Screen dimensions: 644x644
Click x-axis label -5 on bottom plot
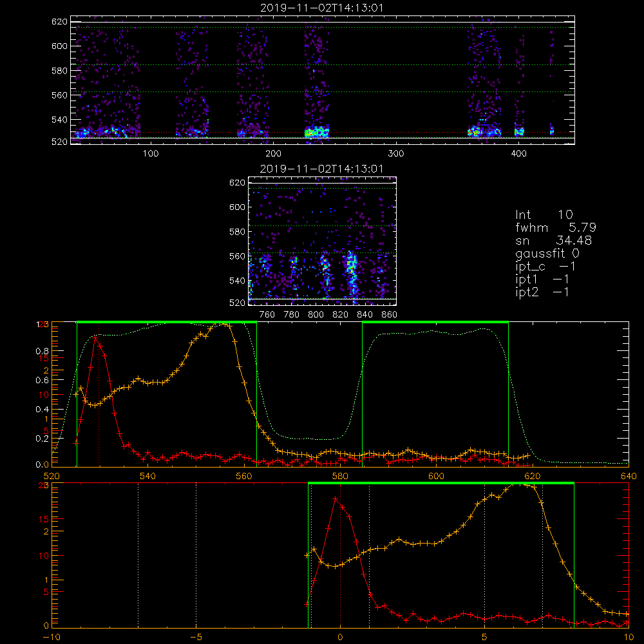(x=196, y=637)
